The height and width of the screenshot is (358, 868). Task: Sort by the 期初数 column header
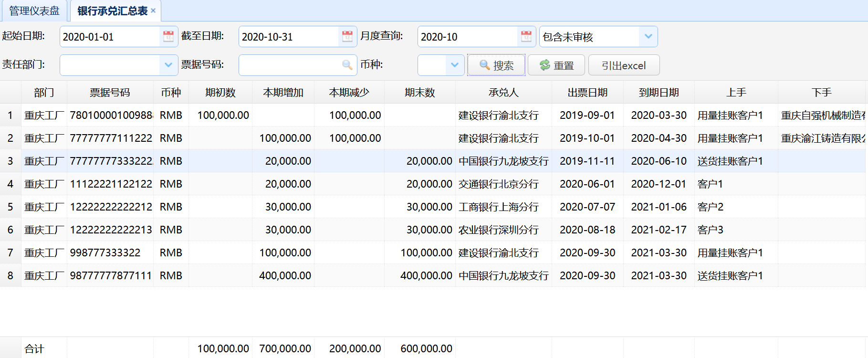click(x=220, y=93)
